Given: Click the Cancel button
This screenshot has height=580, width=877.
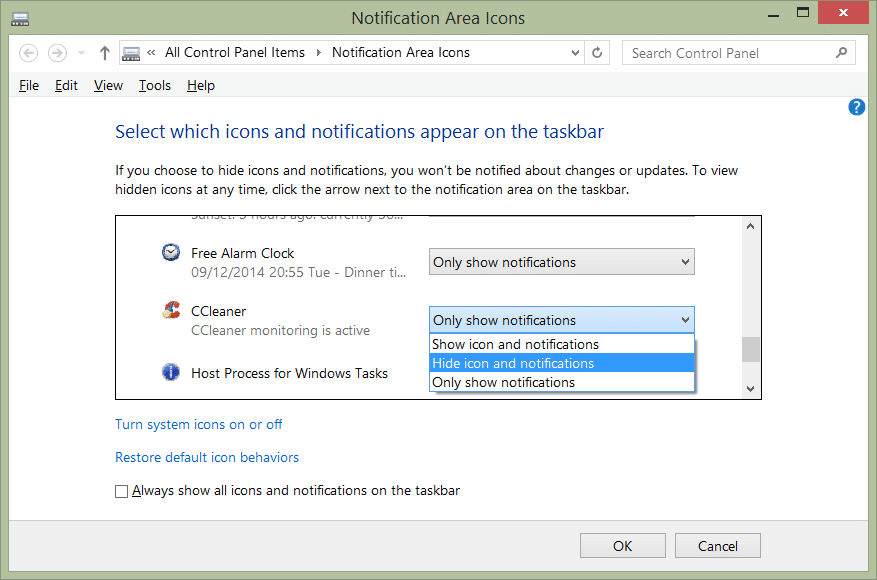Looking at the screenshot, I should 718,546.
